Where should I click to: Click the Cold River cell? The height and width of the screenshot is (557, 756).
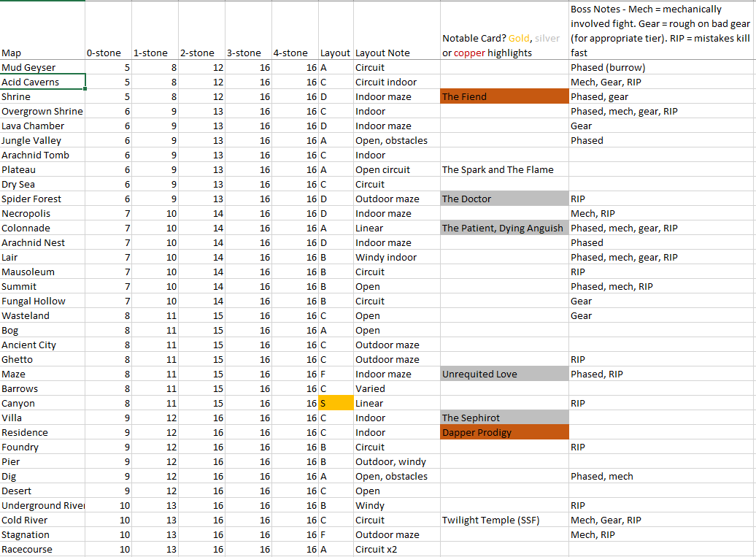coord(42,520)
